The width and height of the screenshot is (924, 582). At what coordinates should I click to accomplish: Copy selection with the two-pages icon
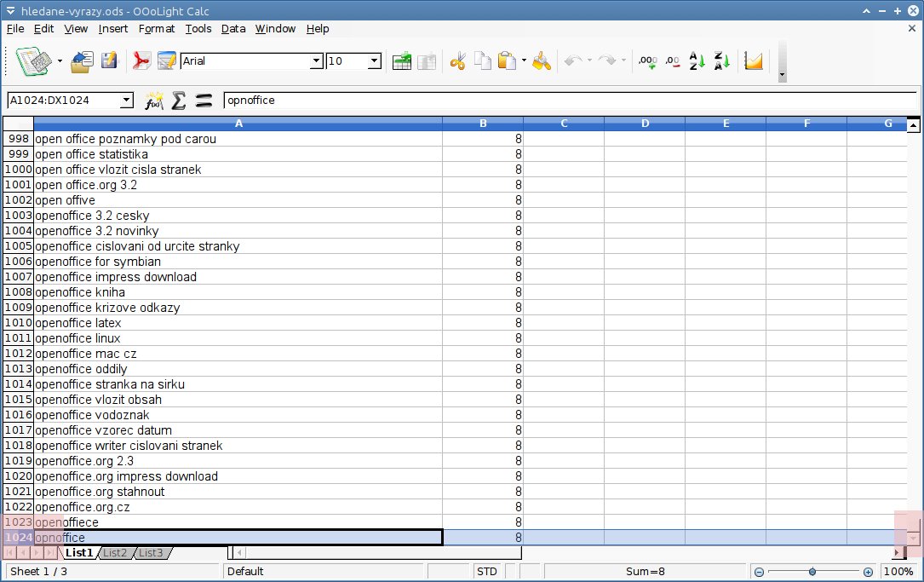point(483,61)
